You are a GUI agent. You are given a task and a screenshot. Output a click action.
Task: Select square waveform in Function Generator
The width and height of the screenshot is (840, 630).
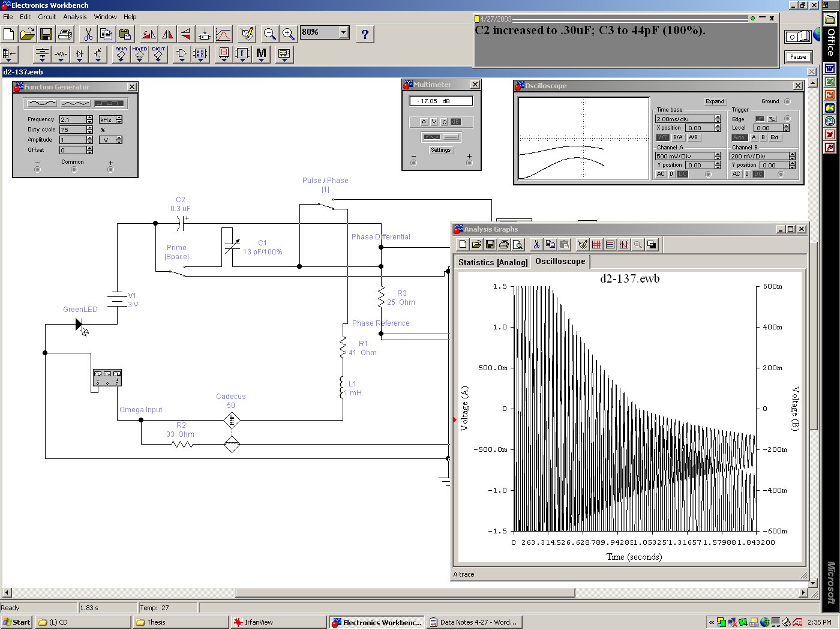tap(109, 104)
